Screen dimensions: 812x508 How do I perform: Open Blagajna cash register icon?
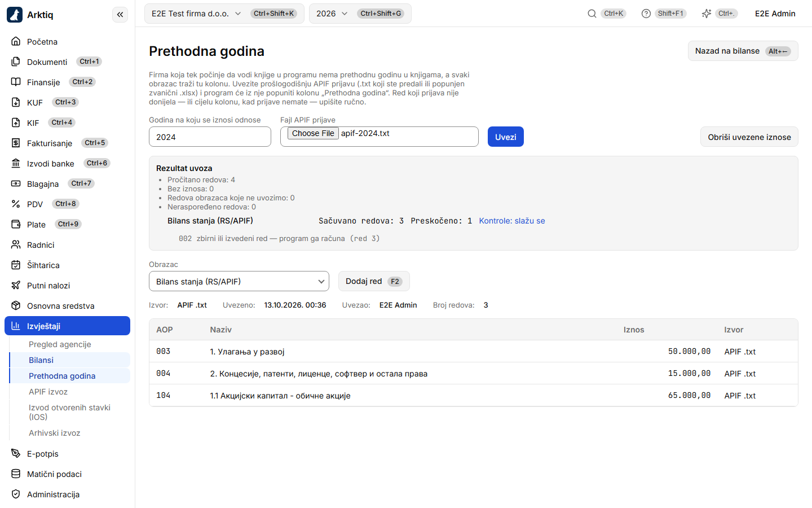pyautogui.click(x=16, y=183)
